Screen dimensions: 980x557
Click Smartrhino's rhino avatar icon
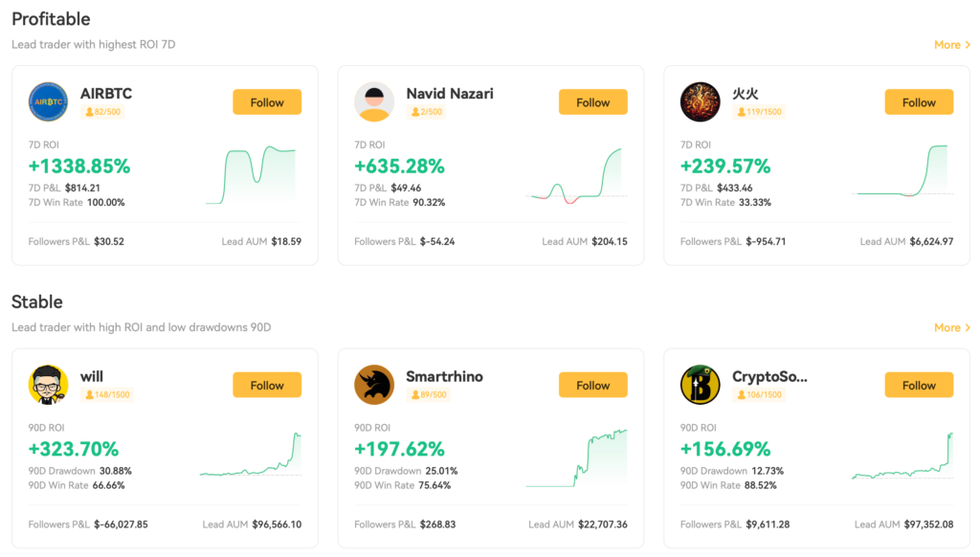pos(374,385)
